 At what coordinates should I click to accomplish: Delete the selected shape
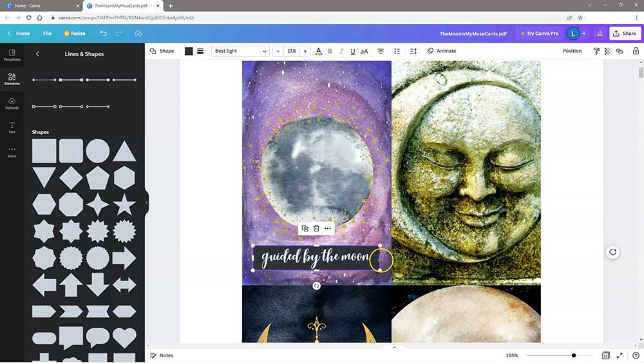[316, 229]
